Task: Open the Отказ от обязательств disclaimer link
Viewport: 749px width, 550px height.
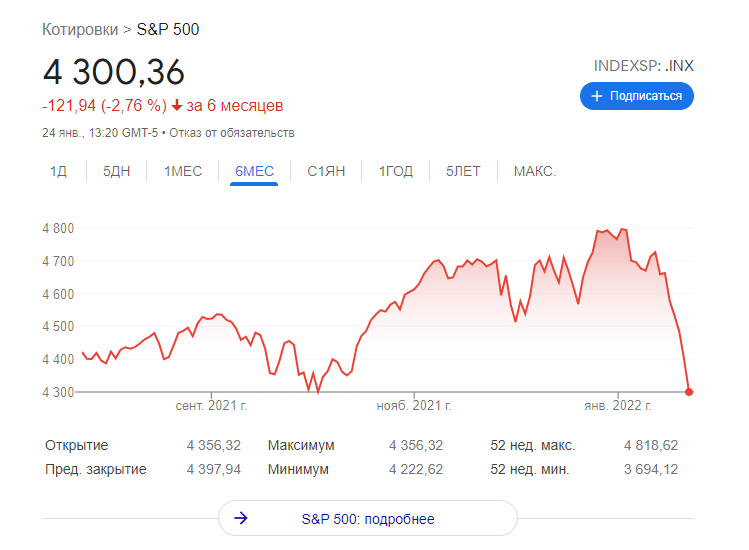Action: click(232, 133)
